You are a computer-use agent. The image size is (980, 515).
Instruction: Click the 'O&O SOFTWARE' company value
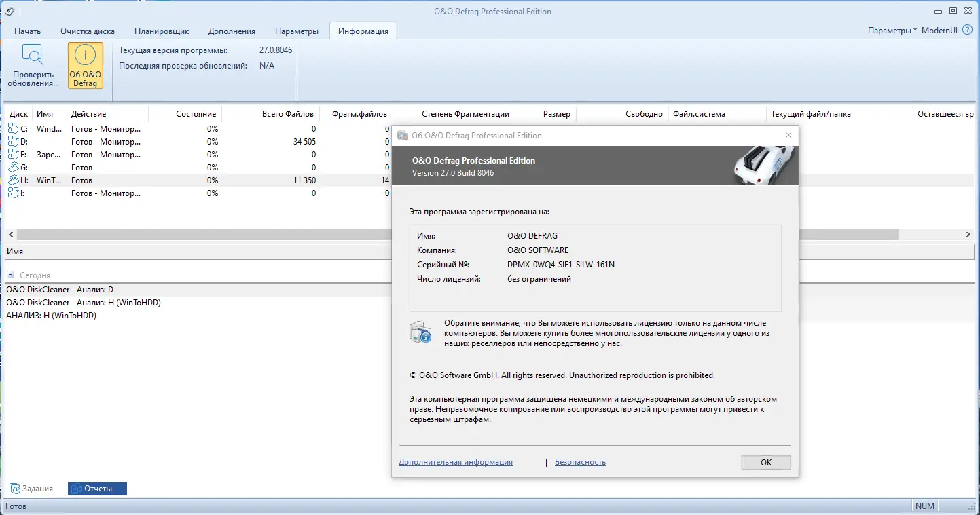pyautogui.click(x=538, y=250)
